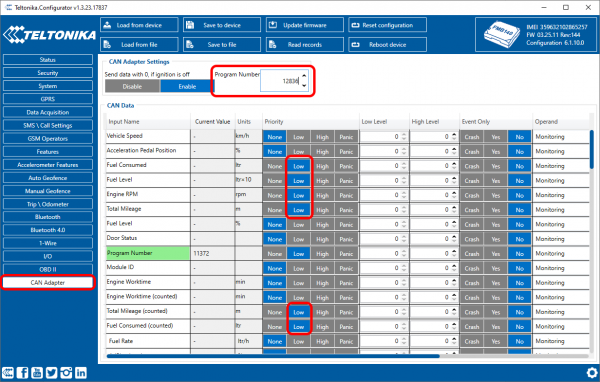
Task: Open Engine RPM Operand dropdown
Action: pos(561,195)
